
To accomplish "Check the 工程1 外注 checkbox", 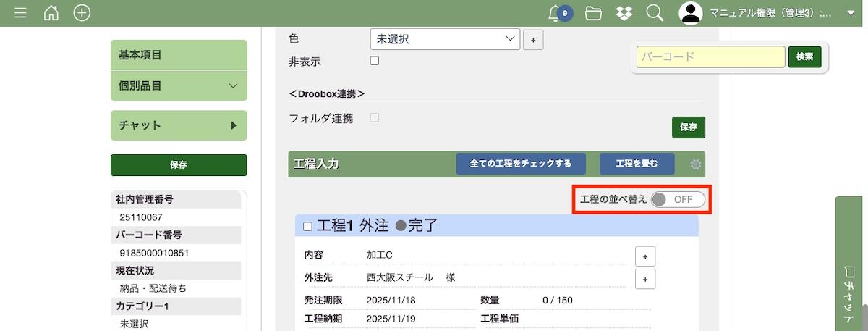I will pos(307,227).
